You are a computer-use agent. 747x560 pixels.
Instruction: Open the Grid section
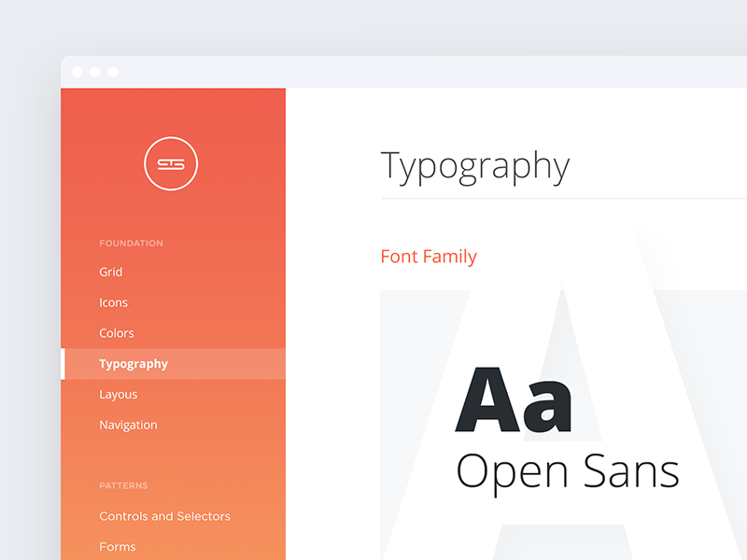(111, 272)
